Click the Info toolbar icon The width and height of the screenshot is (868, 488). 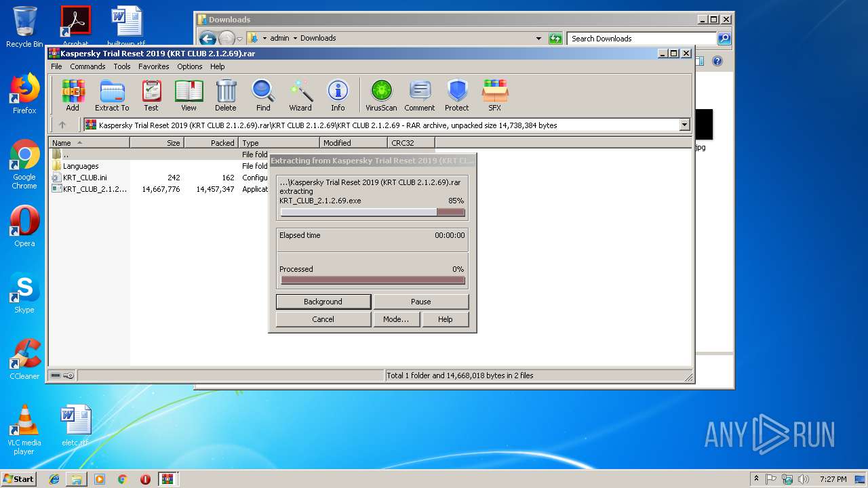point(338,95)
